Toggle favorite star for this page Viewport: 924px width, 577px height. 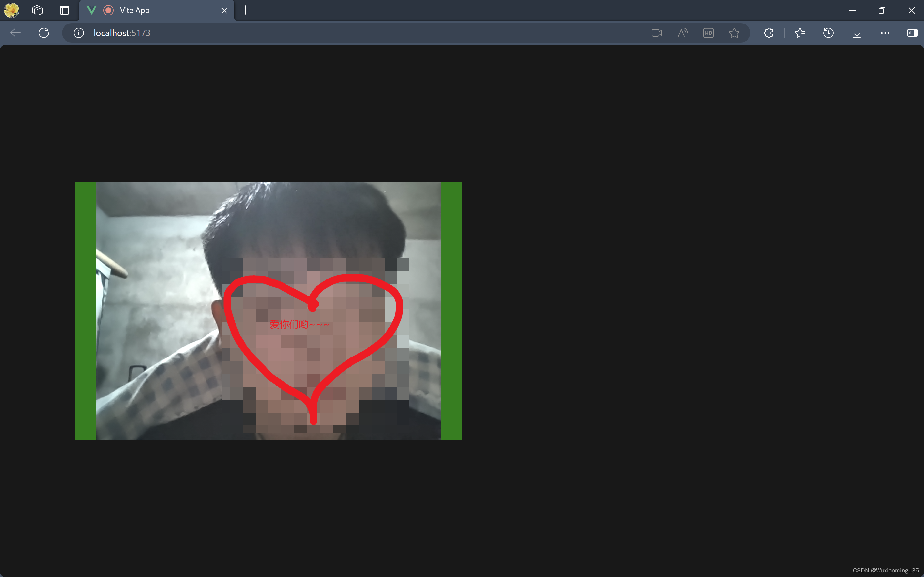pos(734,33)
